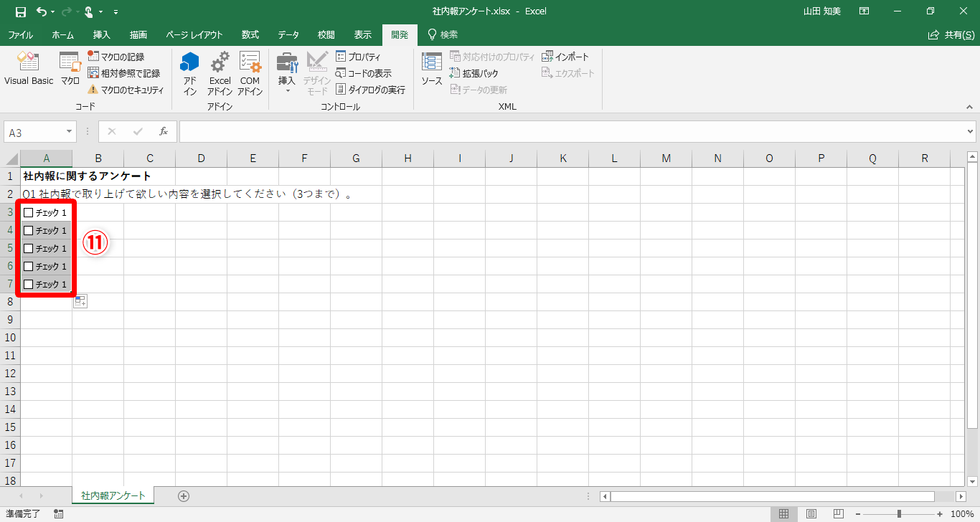980x522 pixels.
Task: Zoom out with the minus button
Action: pos(859,513)
